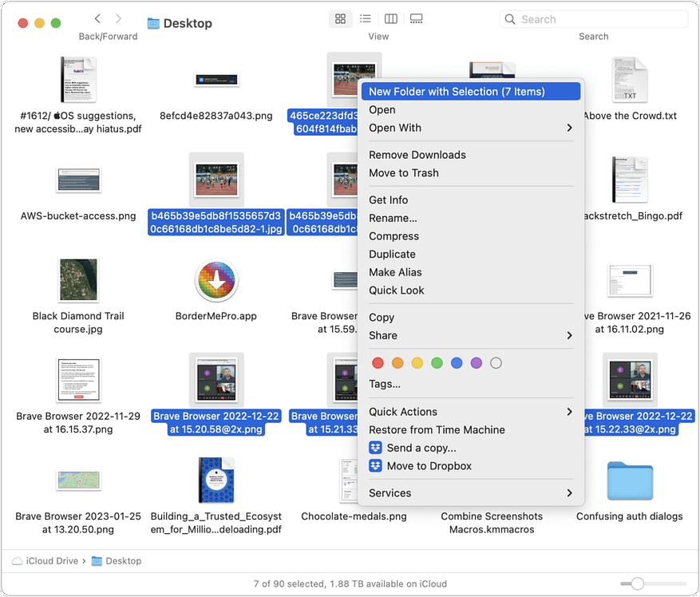
Task: Open the Confusing auth dialogs folder
Action: click(x=629, y=481)
